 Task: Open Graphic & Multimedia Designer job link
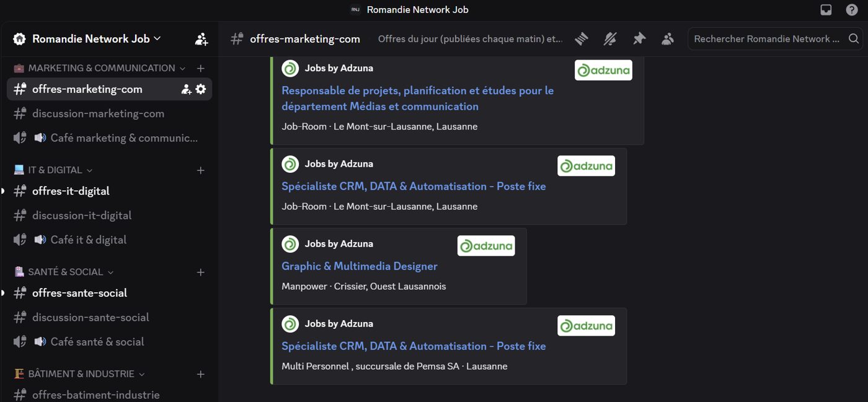click(x=360, y=266)
